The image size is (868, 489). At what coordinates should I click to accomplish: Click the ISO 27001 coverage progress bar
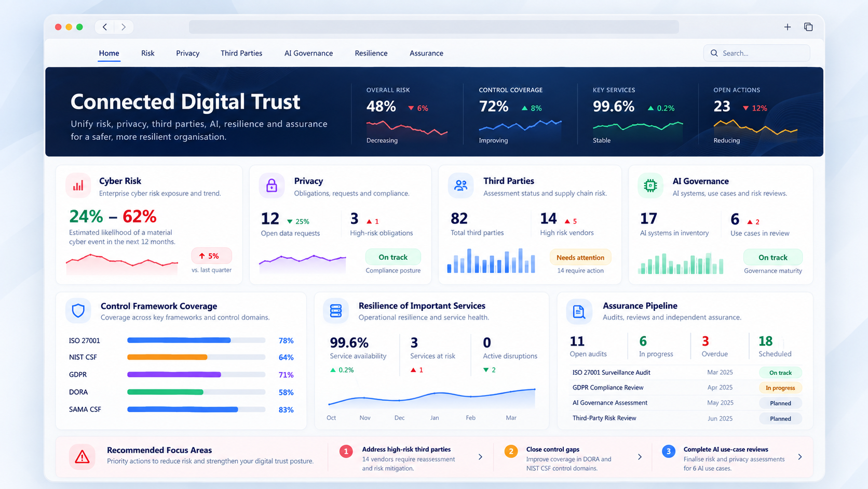point(196,340)
